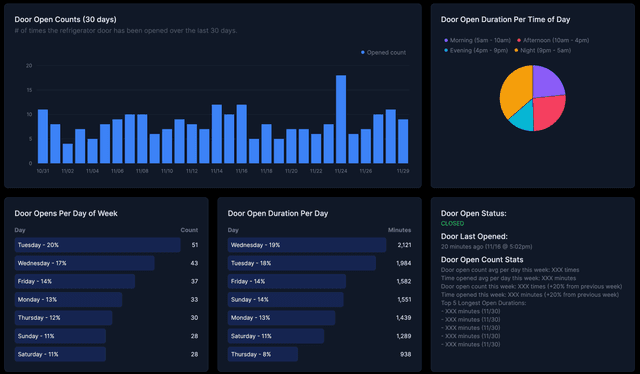Click the last bar for 11/29
Image resolution: width=640 pixels, height=374 pixels.
(x=403, y=141)
